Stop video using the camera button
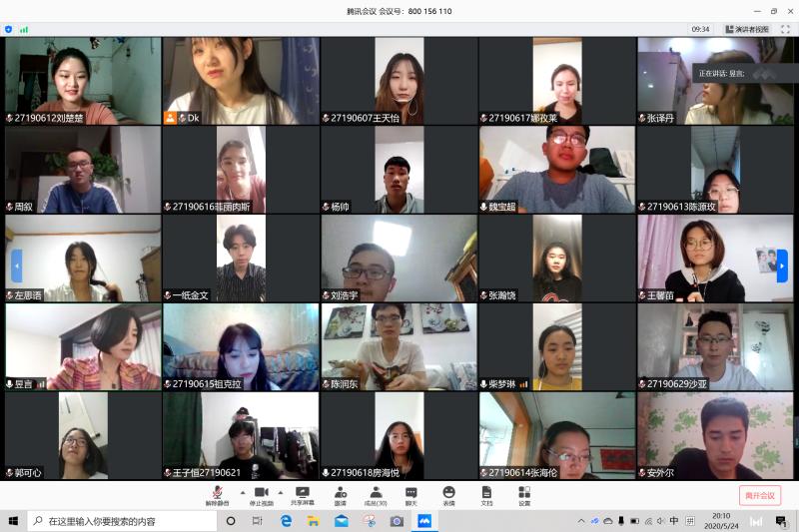799x532 pixels. tap(261, 494)
